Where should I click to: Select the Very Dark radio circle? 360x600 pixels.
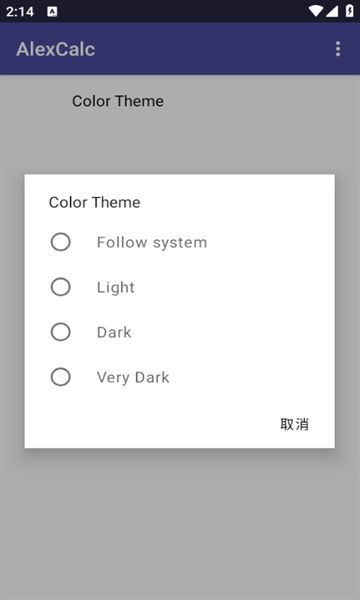point(60,377)
